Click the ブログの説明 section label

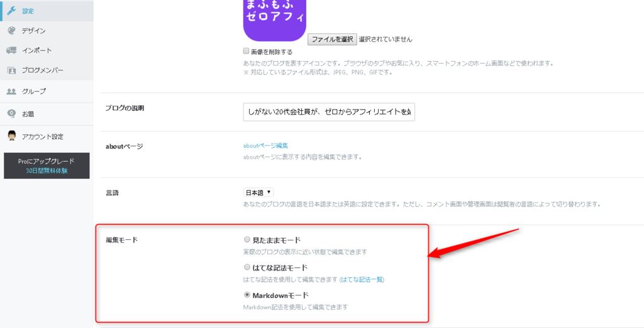(x=125, y=108)
